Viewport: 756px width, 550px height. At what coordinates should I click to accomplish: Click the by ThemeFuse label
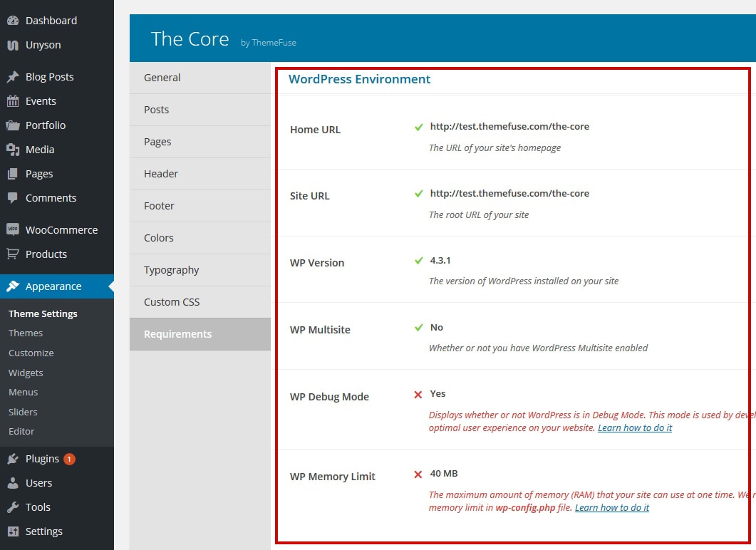click(269, 43)
